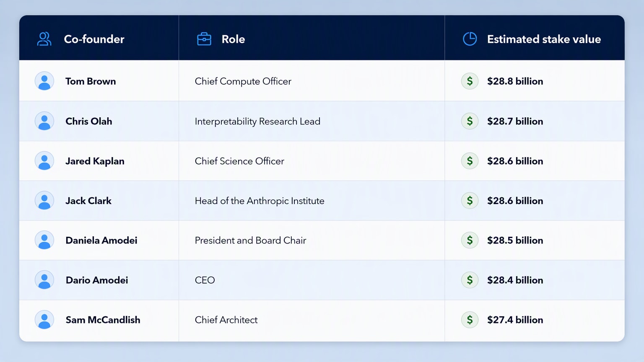
Task: Click the dollar icon next to $28.5 billion
Action: tap(470, 240)
